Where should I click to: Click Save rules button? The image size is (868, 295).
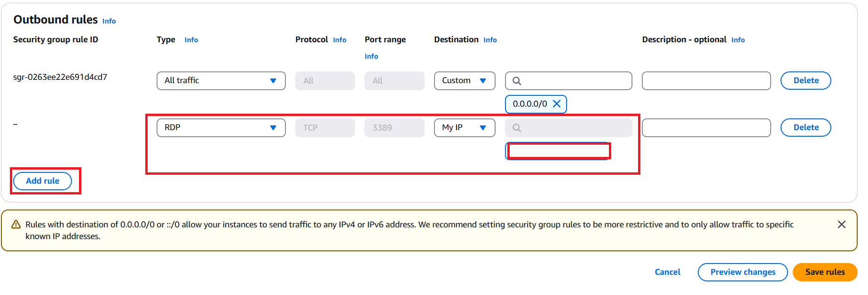tap(825, 272)
